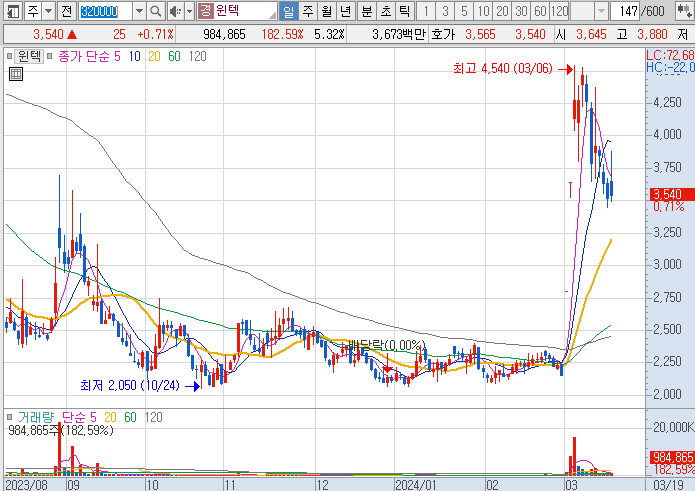Viewport: 695px width, 491px height.
Task: Click the 거래량 volume panel label
Action: [35, 417]
